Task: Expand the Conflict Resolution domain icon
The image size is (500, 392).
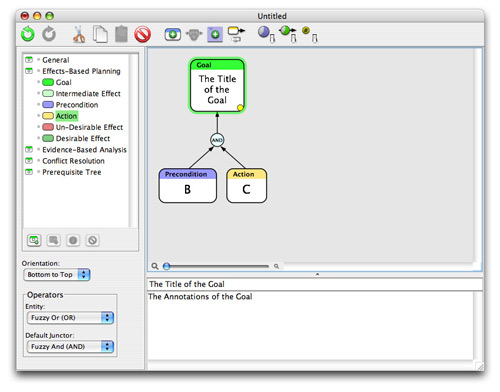Action: coord(29,161)
